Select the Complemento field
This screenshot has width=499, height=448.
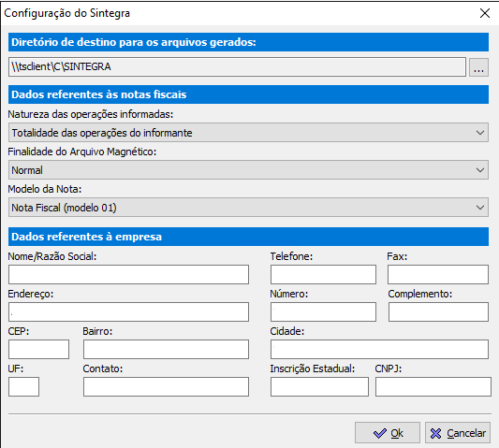[x=438, y=311]
